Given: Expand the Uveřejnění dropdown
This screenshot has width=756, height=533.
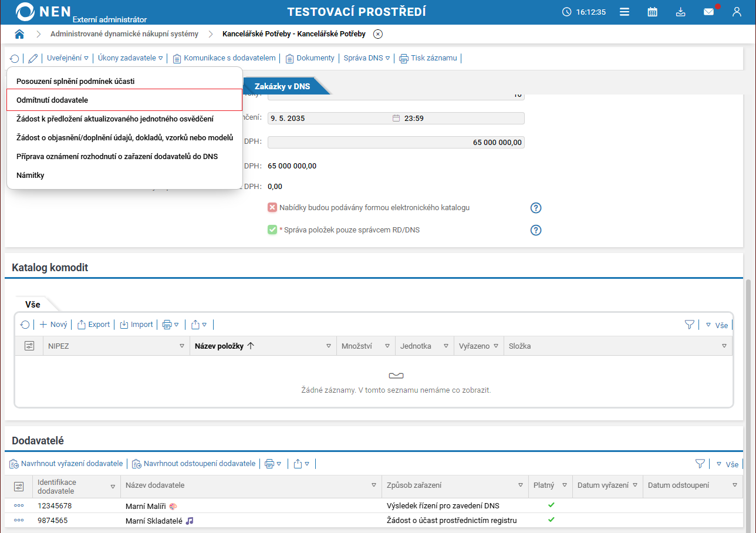Looking at the screenshot, I should tap(67, 58).
